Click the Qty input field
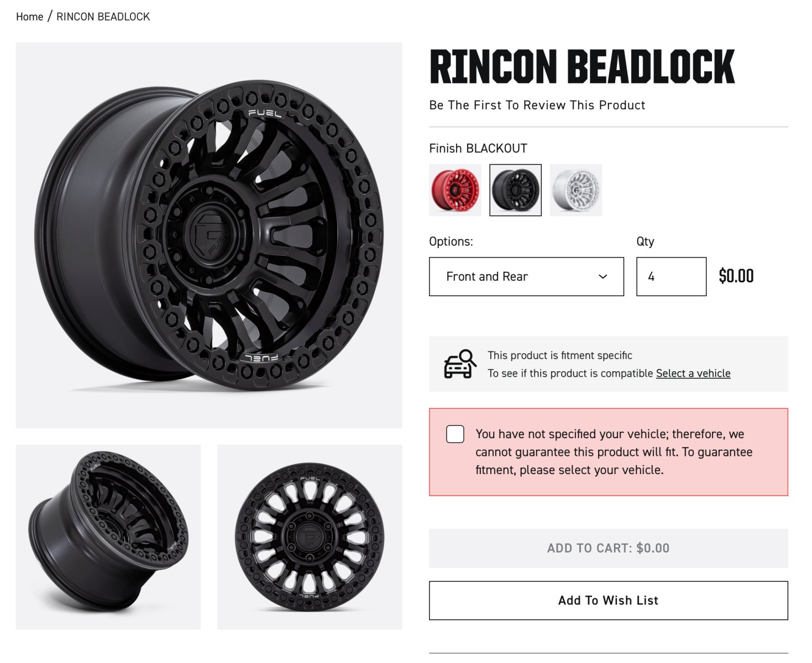Viewport: 812px width, 663px height. 670,276
